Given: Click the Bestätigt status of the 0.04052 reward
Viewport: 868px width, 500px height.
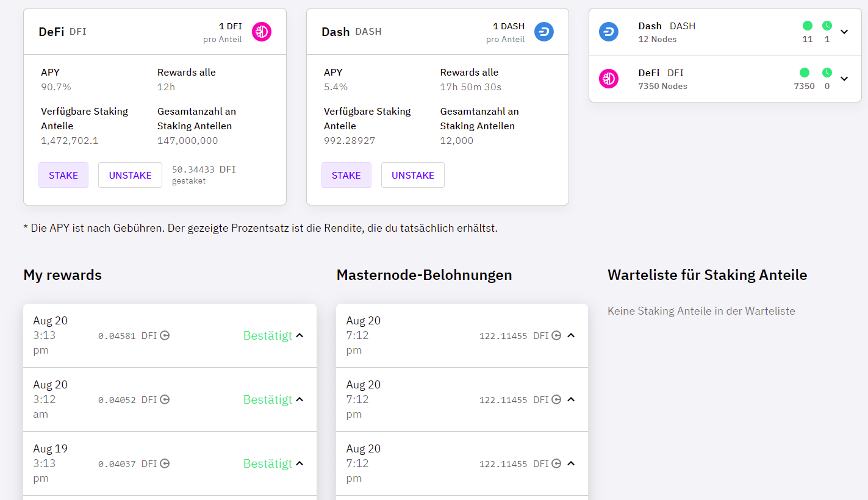Looking at the screenshot, I should 268,399.
